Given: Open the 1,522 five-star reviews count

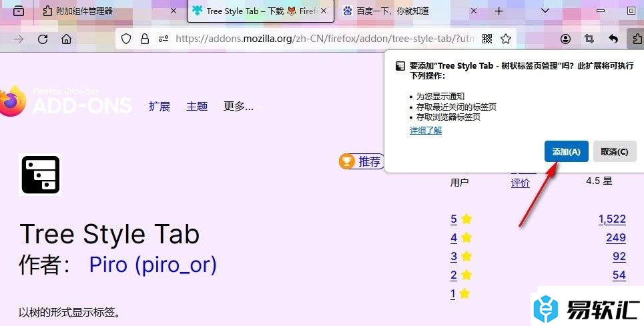Looking at the screenshot, I should coord(612,219).
